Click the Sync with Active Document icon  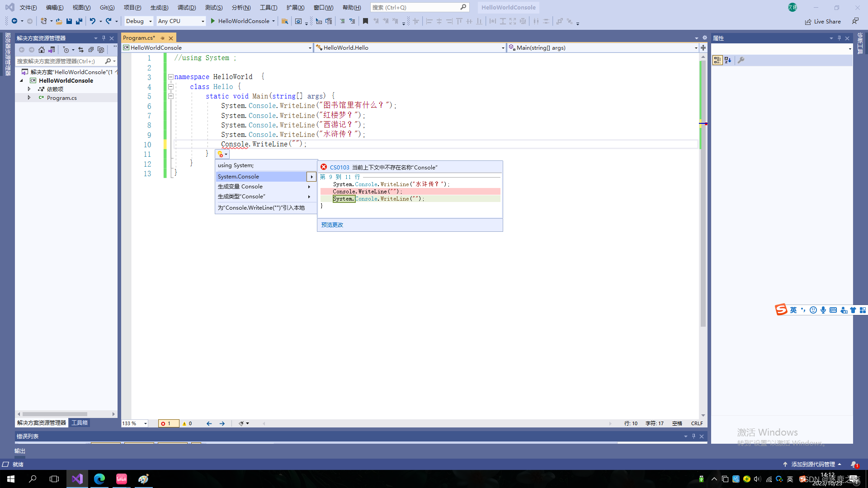point(81,50)
